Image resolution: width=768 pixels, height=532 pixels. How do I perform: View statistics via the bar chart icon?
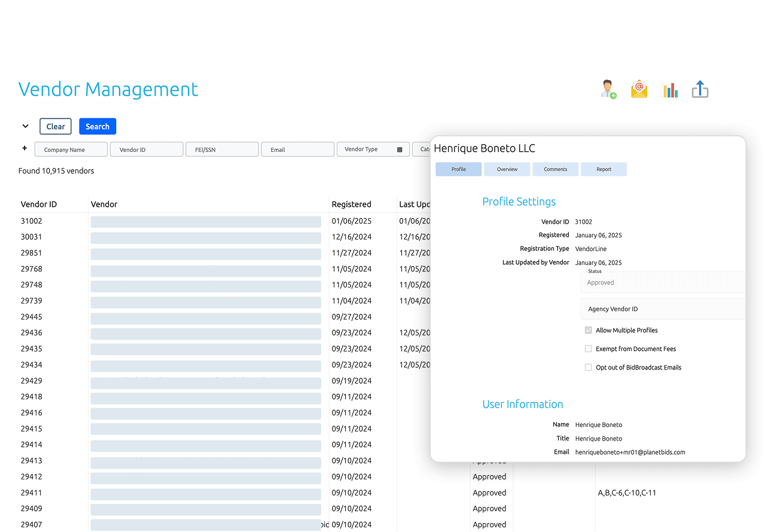coord(670,88)
